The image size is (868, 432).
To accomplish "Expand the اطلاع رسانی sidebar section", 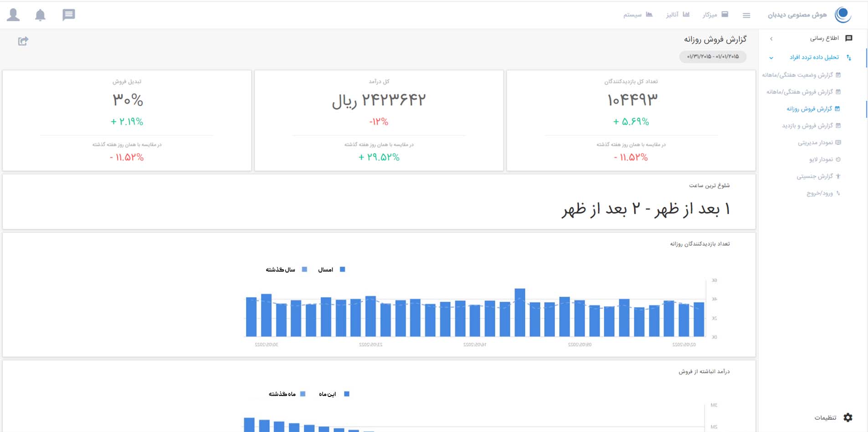I will (x=825, y=38).
